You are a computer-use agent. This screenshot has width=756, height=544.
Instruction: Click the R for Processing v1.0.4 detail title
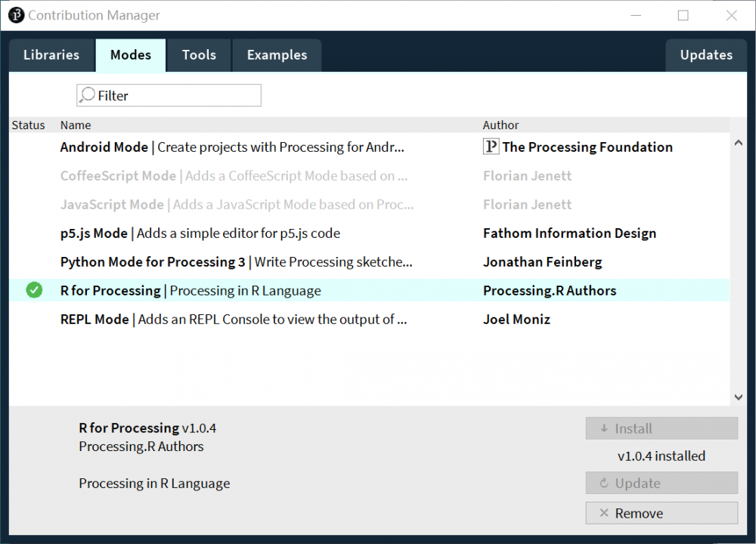coord(147,428)
